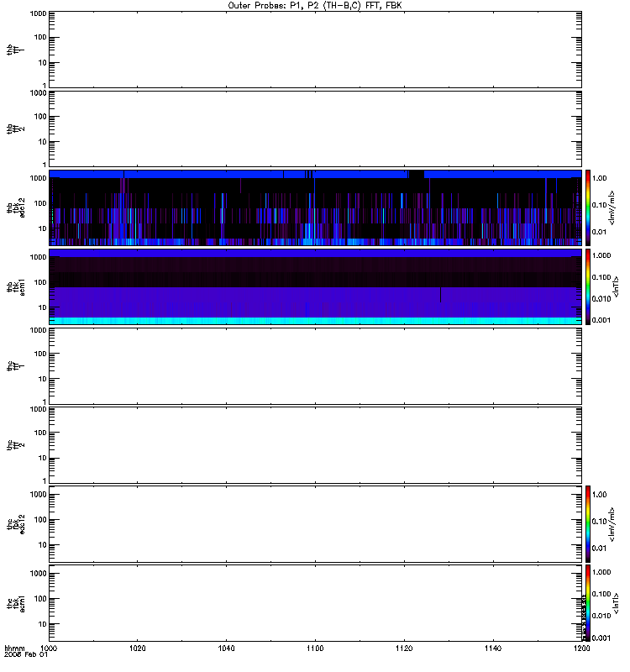Select the thc edc12 mV/m color bar
This screenshot has width=630, height=672.
click(x=589, y=522)
